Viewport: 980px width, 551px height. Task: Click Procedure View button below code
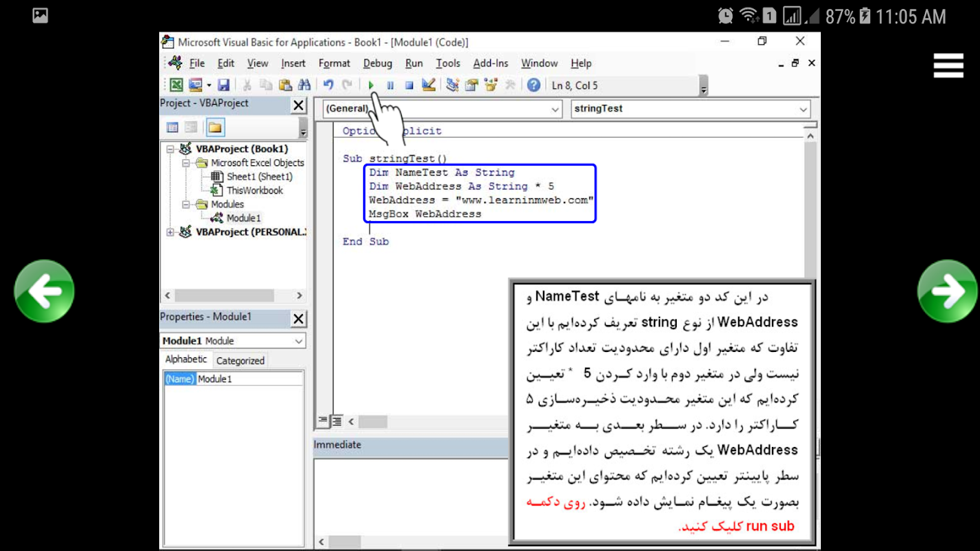click(x=323, y=421)
